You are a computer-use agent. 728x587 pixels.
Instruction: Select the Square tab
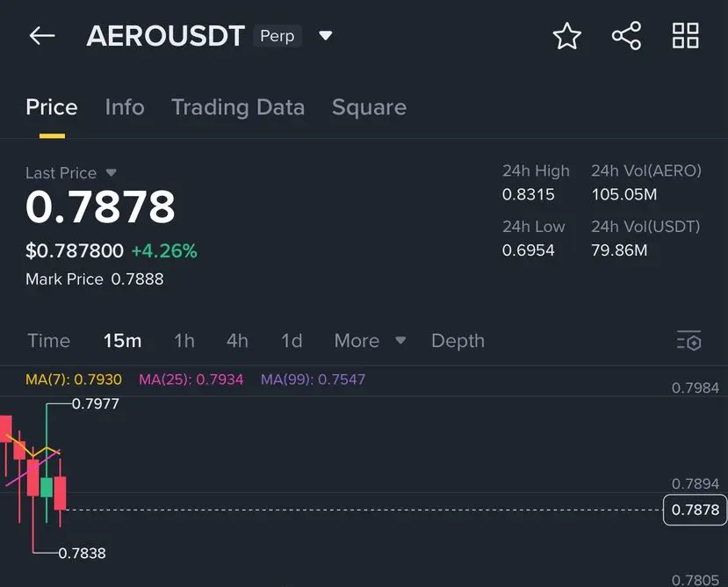tap(369, 107)
